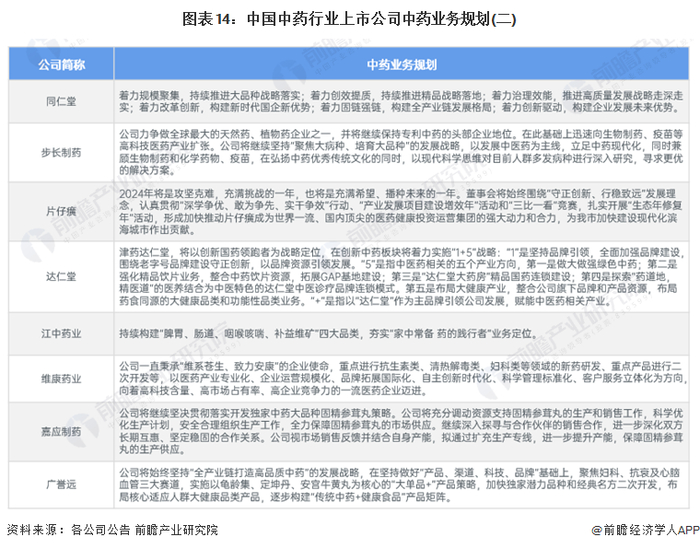This screenshot has width=700, height=549.
Task: Select the text starting '津药达仁堂，将以创新国药领跑者'
Action: (401, 276)
